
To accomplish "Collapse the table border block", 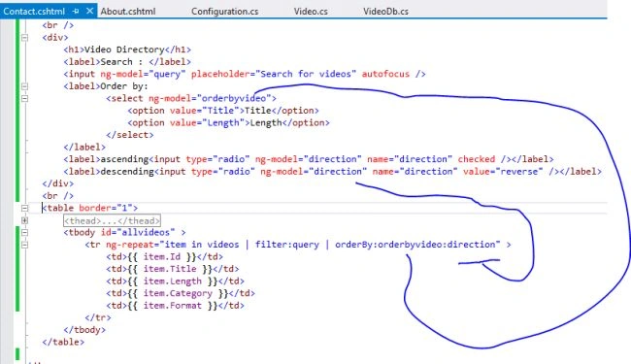I will coord(25,208).
